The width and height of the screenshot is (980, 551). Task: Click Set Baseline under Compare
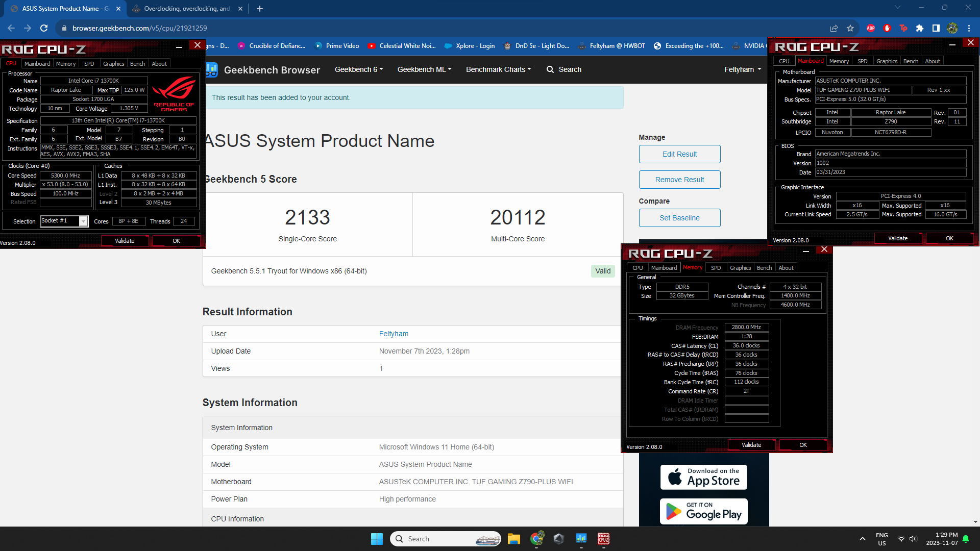679,218
